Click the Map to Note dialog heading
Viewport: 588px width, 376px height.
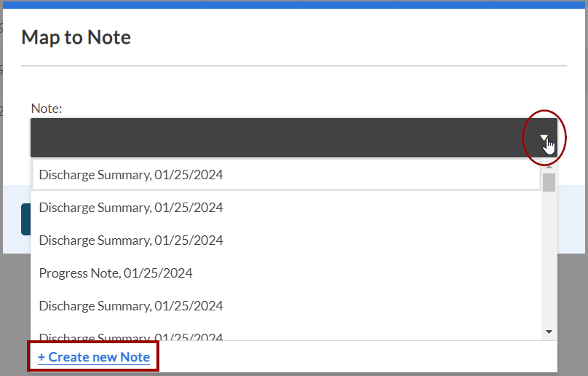pos(76,37)
